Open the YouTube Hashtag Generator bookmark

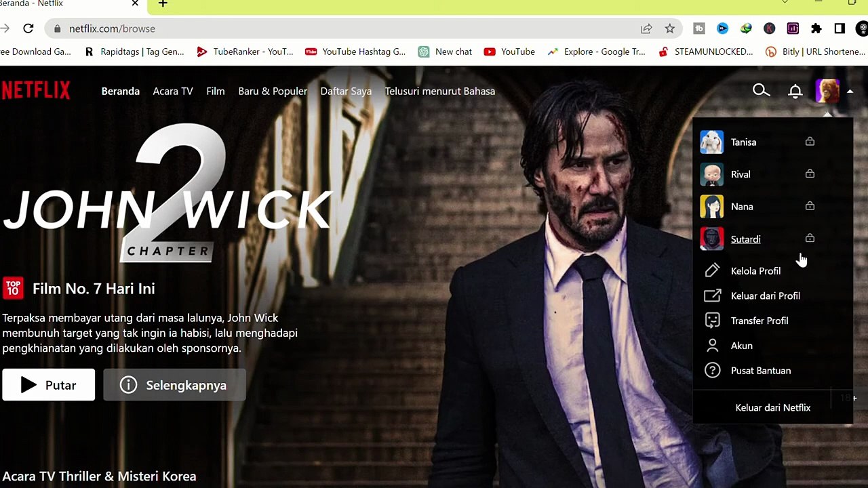tap(355, 52)
